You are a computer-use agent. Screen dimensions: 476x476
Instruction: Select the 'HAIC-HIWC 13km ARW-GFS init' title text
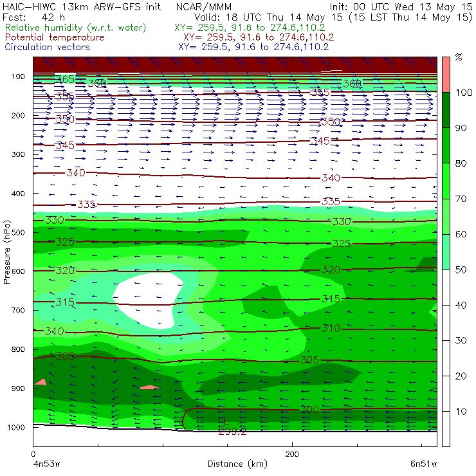coord(82,6)
